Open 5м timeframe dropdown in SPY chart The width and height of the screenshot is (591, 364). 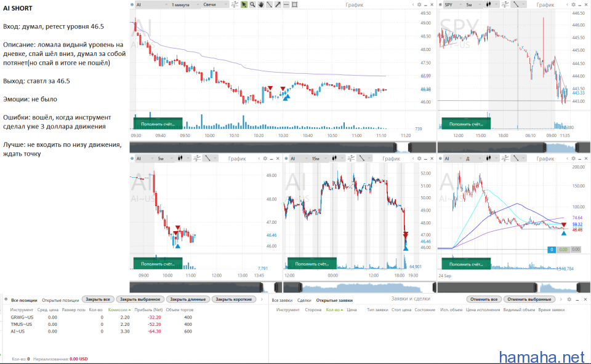tap(473, 4)
